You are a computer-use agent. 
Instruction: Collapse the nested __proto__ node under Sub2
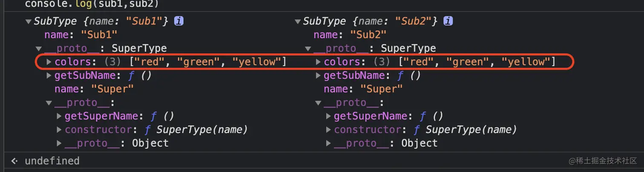[x=318, y=103]
